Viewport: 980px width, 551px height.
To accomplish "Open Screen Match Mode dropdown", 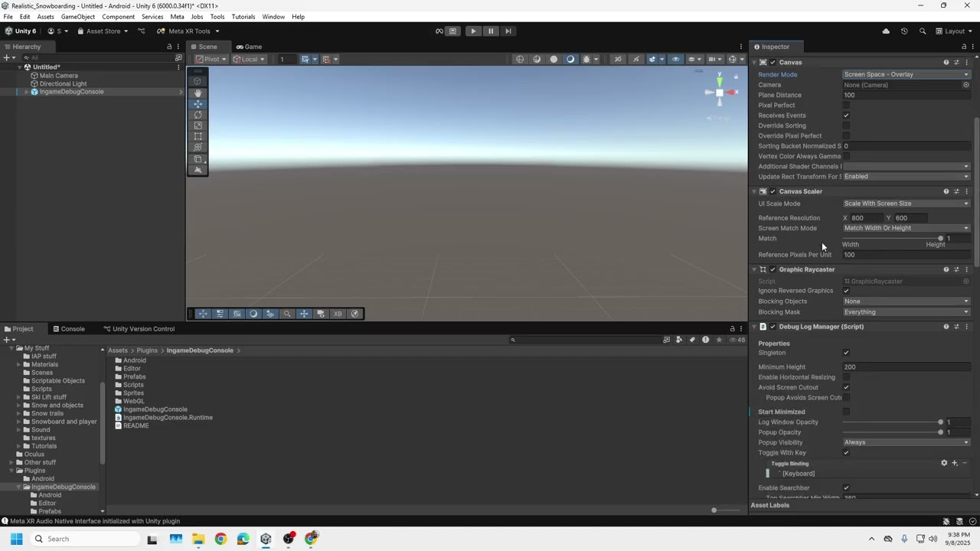I will [x=906, y=228].
